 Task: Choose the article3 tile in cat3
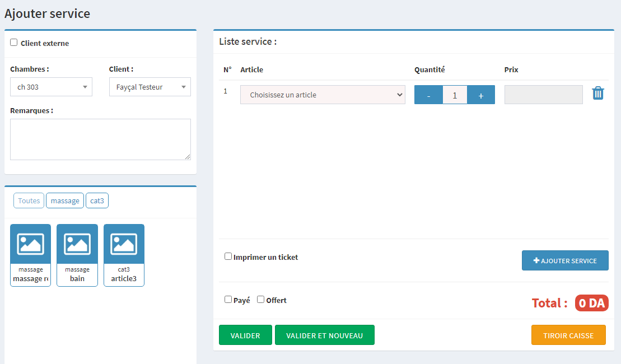[x=124, y=255]
